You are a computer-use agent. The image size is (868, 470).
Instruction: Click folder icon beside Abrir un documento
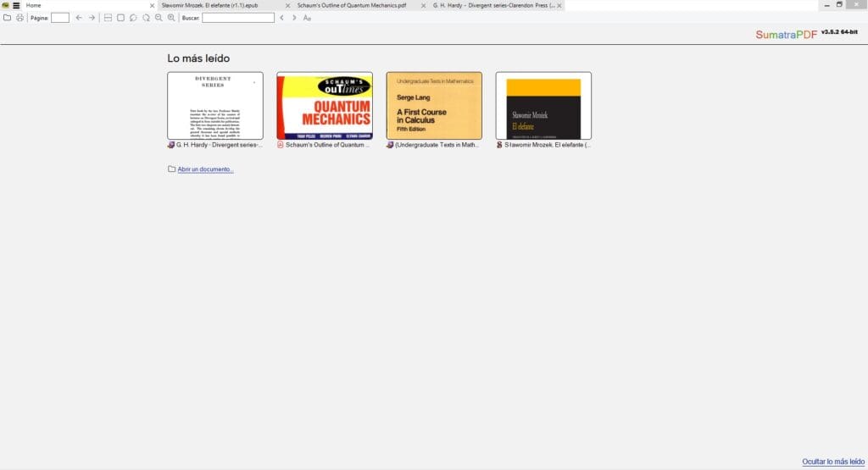pyautogui.click(x=171, y=169)
